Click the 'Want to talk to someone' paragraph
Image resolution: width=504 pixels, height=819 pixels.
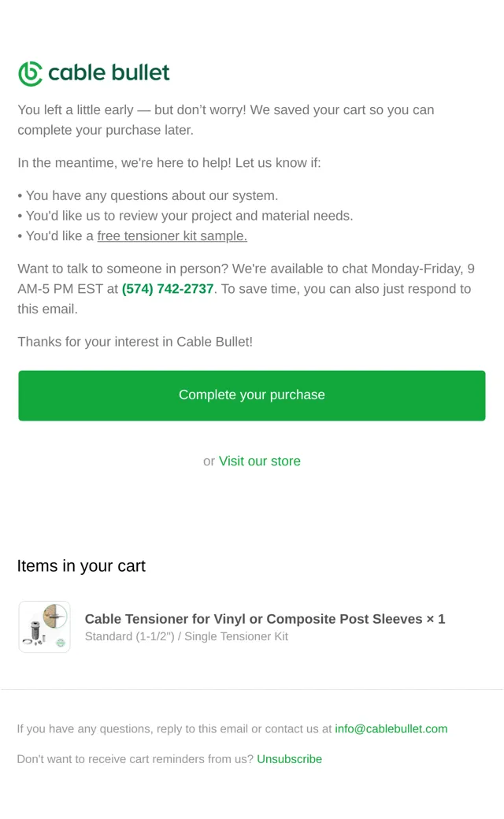[x=246, y=289]
